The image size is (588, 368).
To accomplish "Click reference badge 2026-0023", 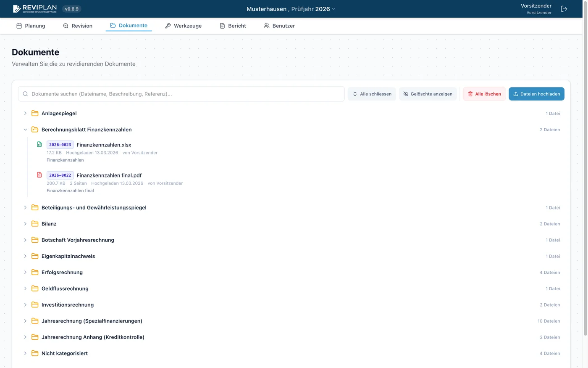I will pyautogui.click(x=60, y=145).
